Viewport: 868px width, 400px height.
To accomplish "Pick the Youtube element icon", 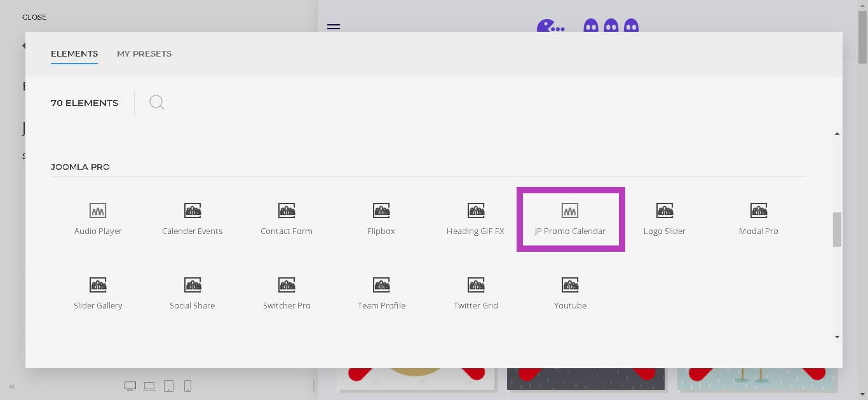I will click(x=570, y=285).
